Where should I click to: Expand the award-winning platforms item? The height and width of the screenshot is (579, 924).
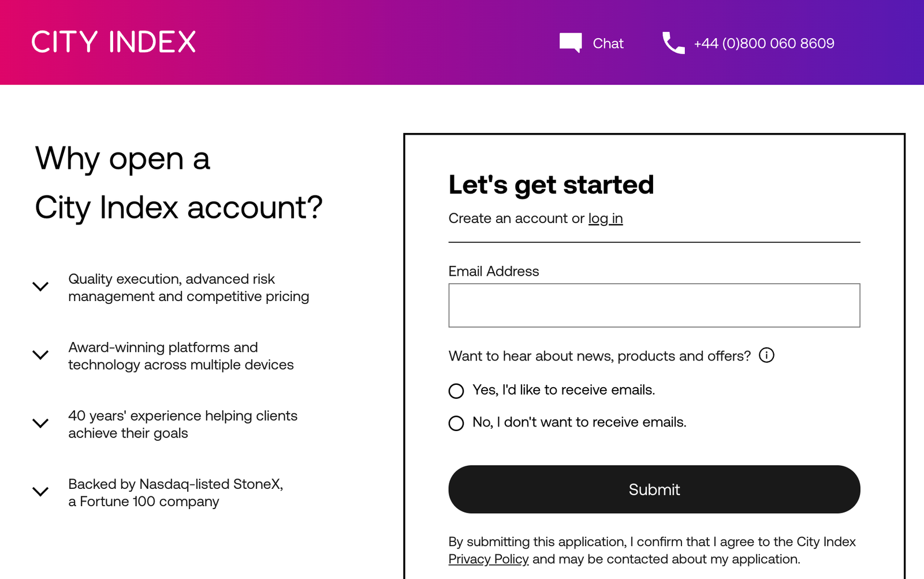coord(40,355)
